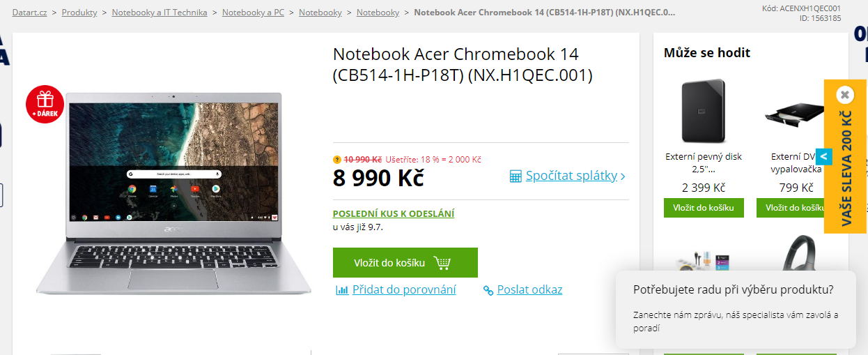Click the shopping cart icon in green button
This screenshot has width=868, height=355.
442,263
